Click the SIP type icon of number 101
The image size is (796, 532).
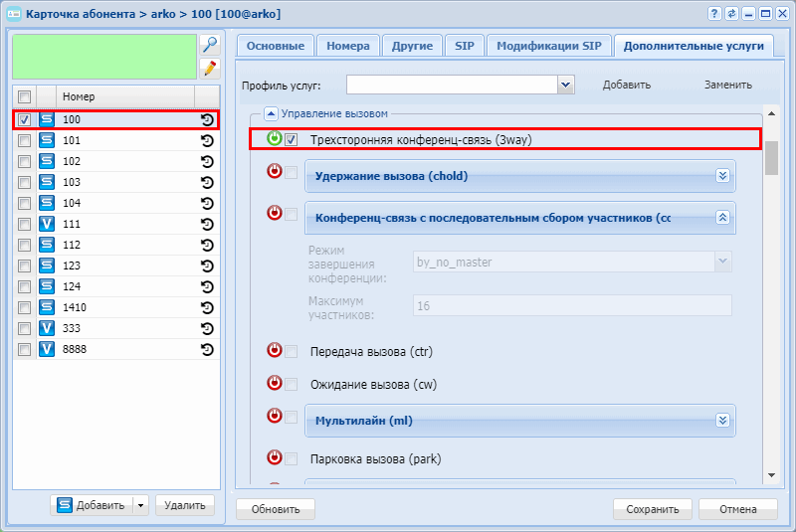(x=47, y=140)
